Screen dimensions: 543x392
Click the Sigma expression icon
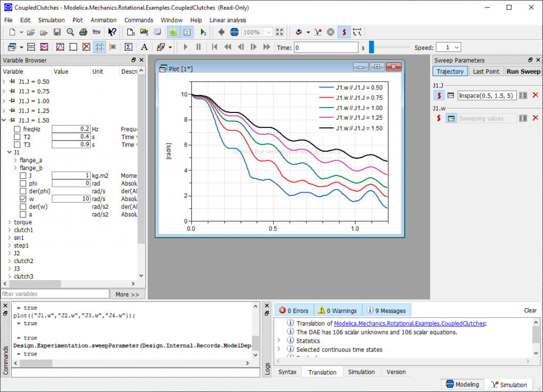click(x=128, y=47)
